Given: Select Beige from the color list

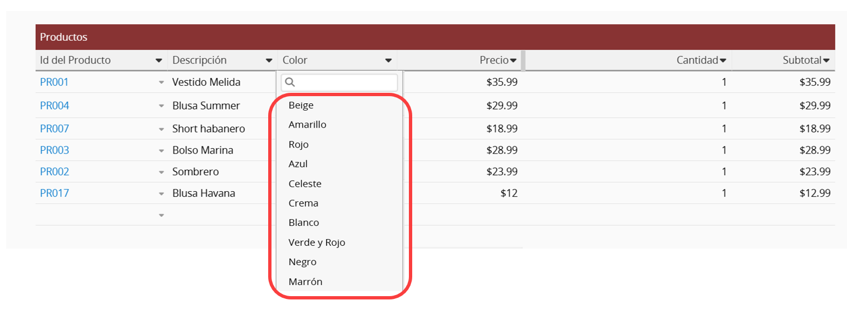Looking at the screenshot, I should 301,105.
